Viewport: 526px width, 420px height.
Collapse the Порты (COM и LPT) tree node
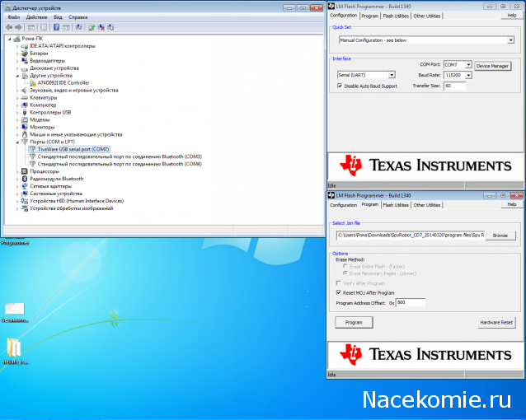[x=17, y=142]
